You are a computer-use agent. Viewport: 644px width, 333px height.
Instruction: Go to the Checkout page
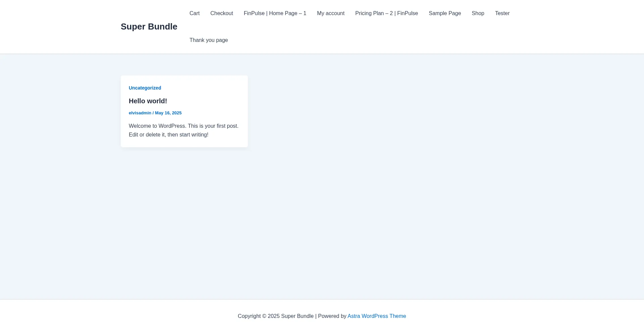click(x=222, y=13)
